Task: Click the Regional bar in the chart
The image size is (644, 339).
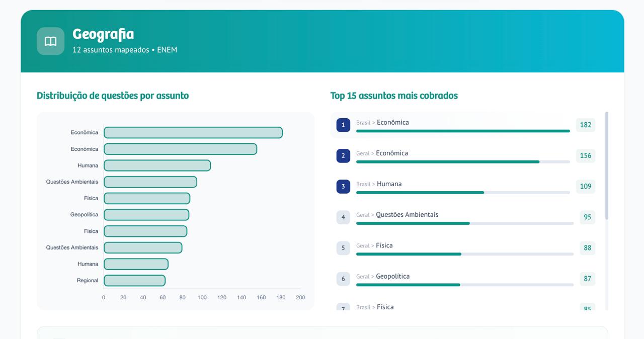Action: tap(134, 281)
